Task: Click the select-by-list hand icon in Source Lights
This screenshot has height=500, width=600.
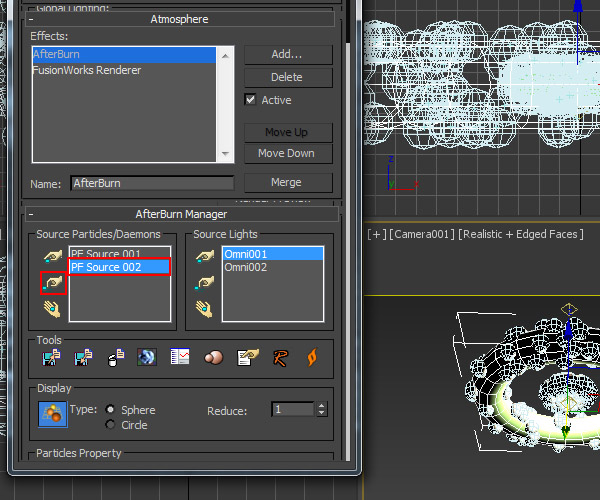Action: point(204,309)
